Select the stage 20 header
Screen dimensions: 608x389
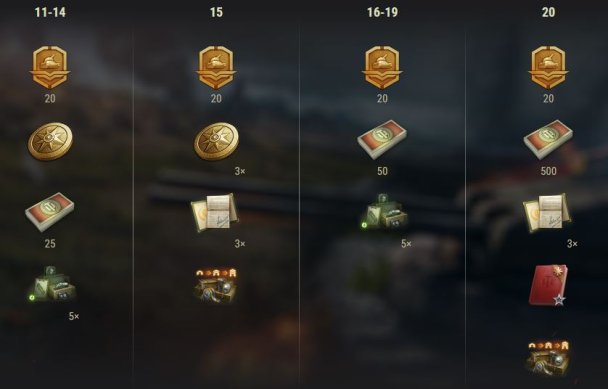click(548, 12)
